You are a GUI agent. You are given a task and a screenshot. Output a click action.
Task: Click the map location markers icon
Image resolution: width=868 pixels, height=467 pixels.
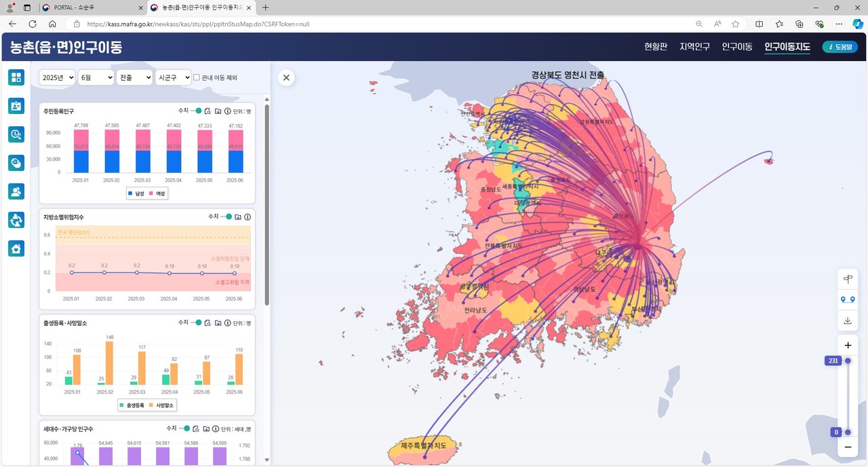tap(848, 299)
